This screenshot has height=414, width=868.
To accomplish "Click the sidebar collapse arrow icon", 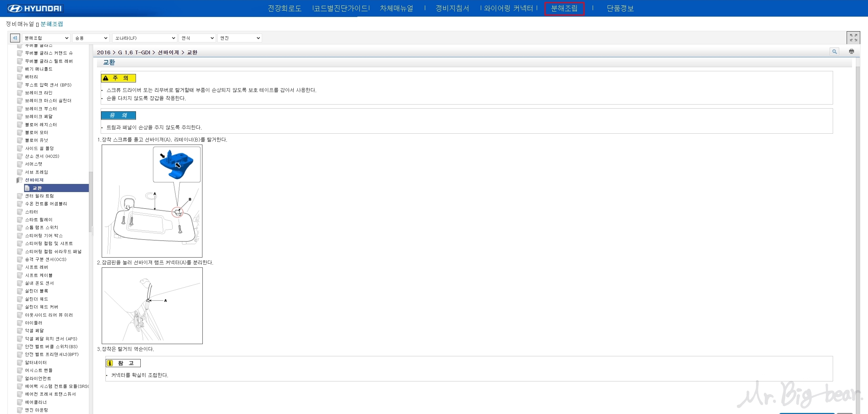I will click(15, 38).
